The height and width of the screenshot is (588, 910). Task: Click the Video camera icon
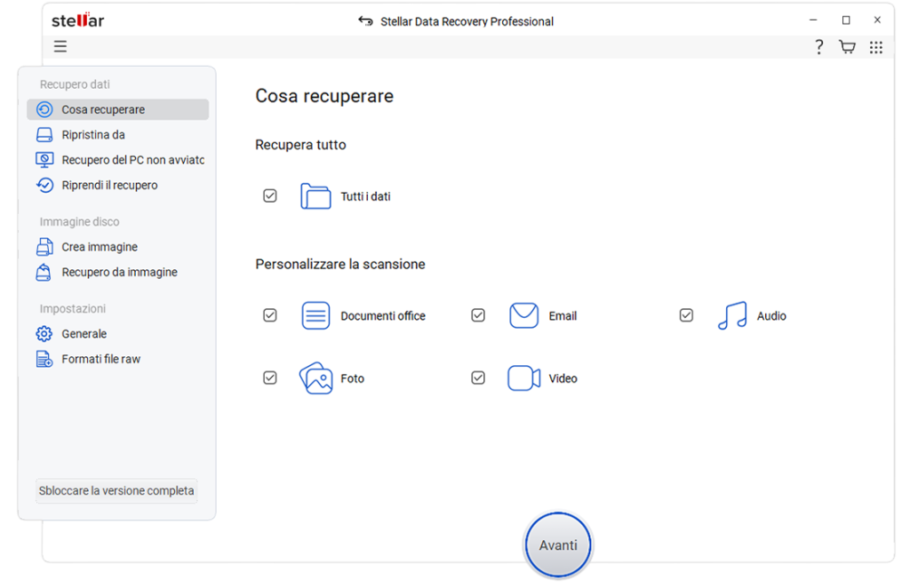pos(524,378)
